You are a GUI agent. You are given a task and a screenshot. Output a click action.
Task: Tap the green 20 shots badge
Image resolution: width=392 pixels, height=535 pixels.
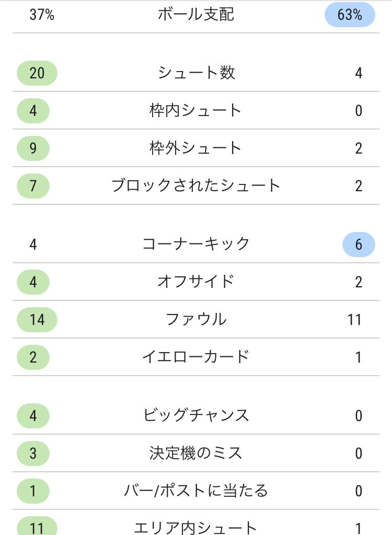click(x=37, y=73)
